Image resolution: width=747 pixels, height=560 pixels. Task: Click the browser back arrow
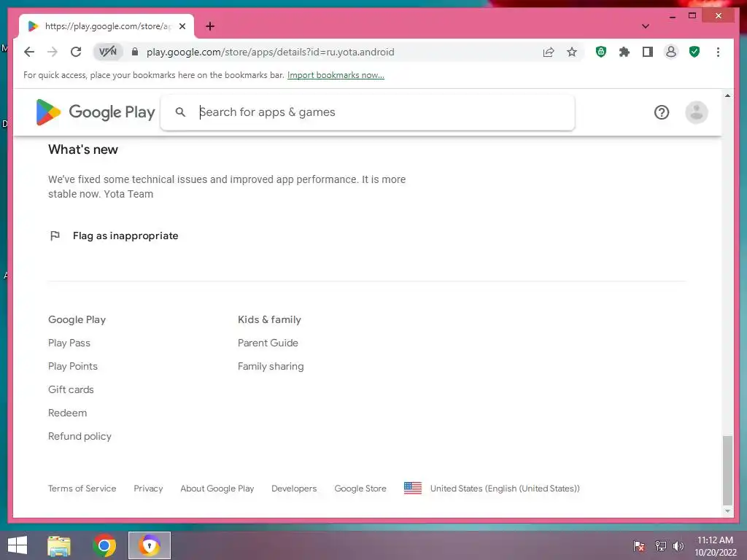click(x=29, y=52)
